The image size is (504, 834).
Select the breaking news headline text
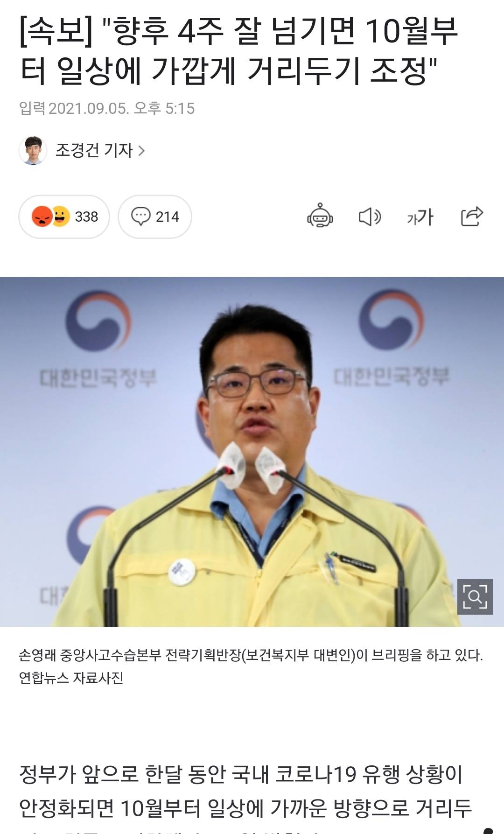click(238, 51)
